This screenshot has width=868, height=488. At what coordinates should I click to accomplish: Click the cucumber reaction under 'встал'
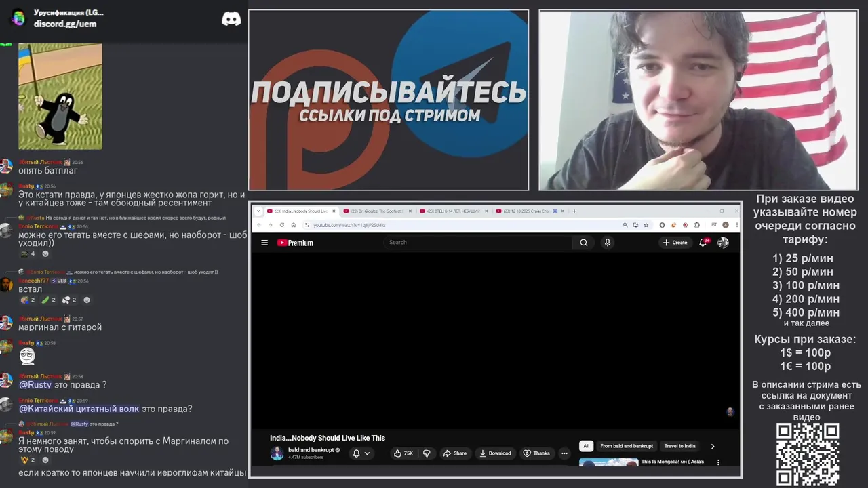point(49,300)
